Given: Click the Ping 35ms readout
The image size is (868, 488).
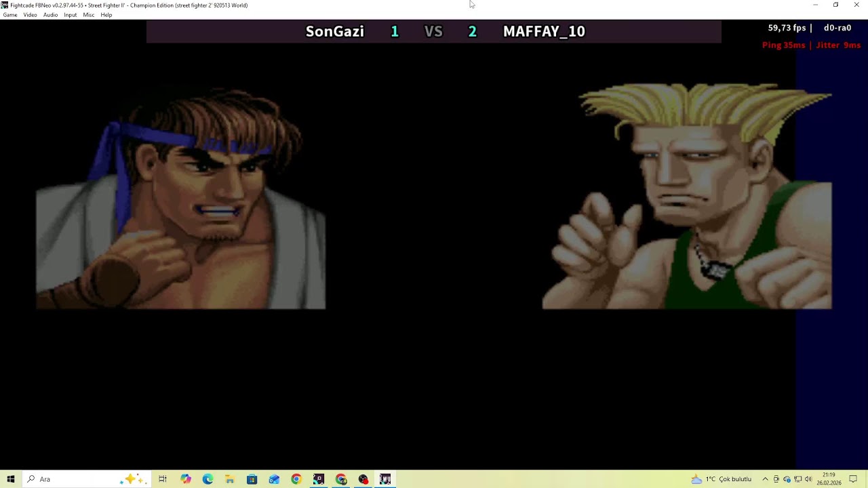Looking at the screenshot, I should (x=783, y=45).
